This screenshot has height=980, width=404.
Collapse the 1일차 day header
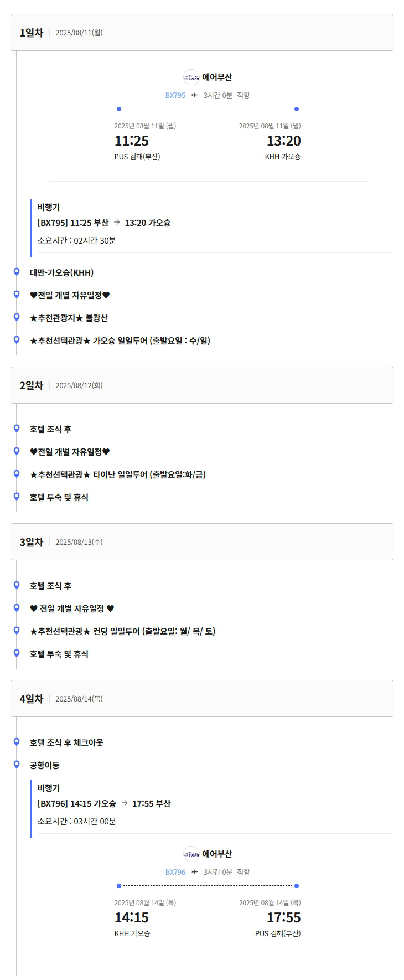(x=202, y=33)
